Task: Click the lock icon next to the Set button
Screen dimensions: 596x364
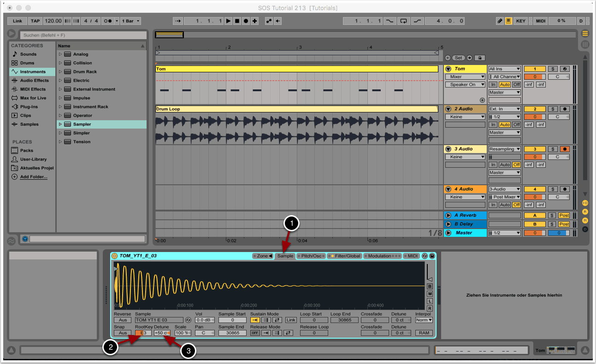Action: point(479,58)
